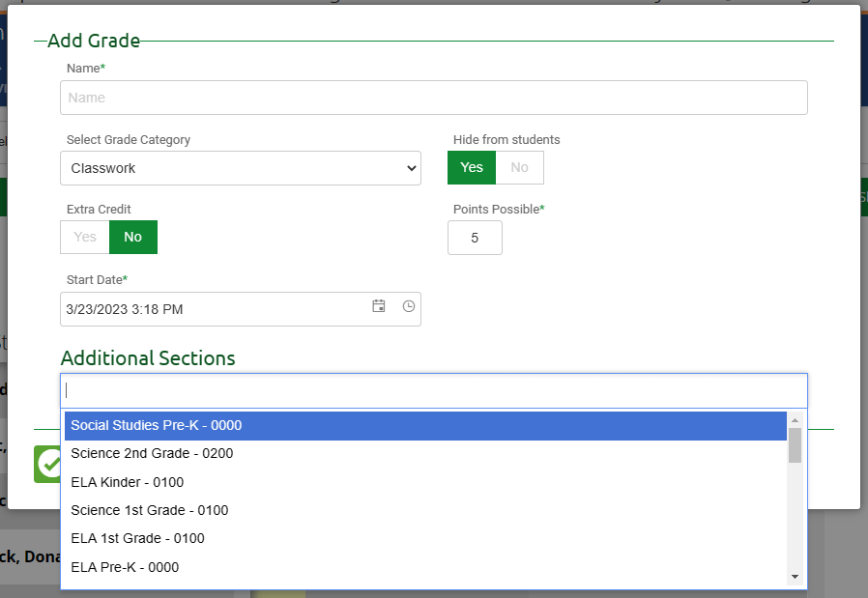Enable Extra Credit by selecting Yes

tap(84, 237)
